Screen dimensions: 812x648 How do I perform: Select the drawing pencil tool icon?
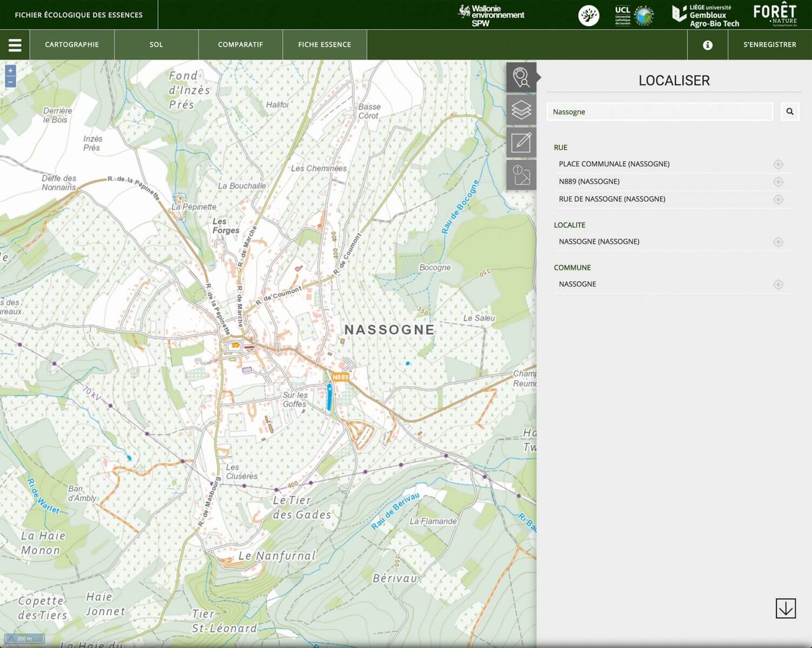click(x=521, y=143)
